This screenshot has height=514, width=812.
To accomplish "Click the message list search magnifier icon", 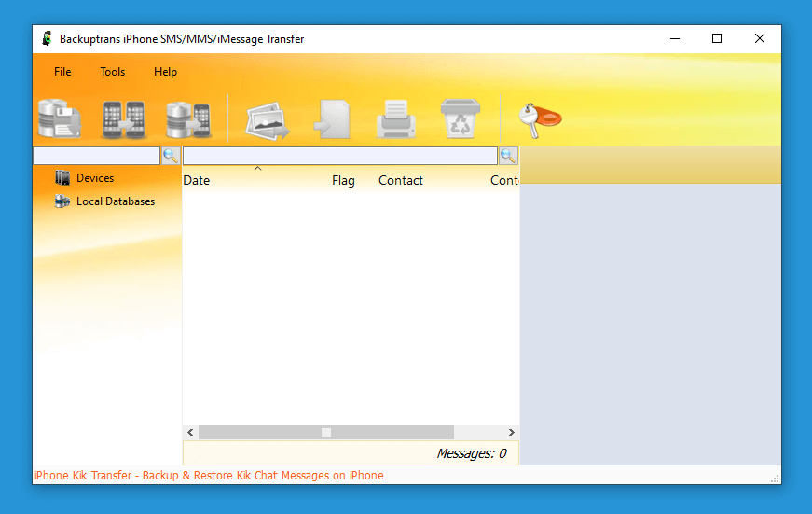I will 508,156.
